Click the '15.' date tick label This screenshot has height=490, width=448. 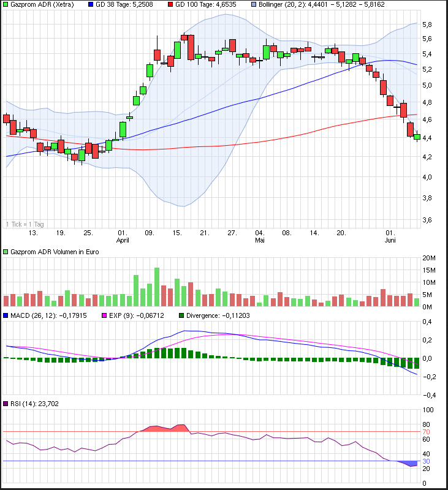pos(177,233)
